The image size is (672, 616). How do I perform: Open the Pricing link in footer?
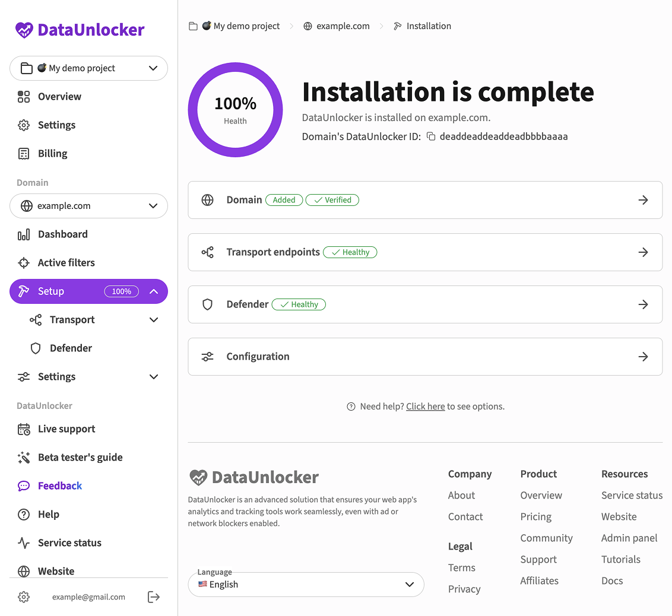coord(535,517)
